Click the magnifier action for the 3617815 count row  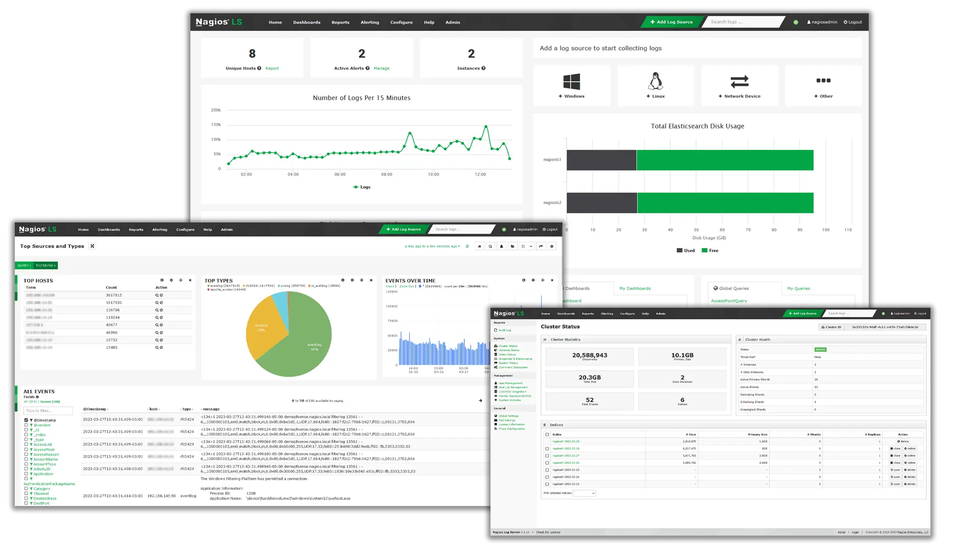pyautogui.click(x=157, y=295)
